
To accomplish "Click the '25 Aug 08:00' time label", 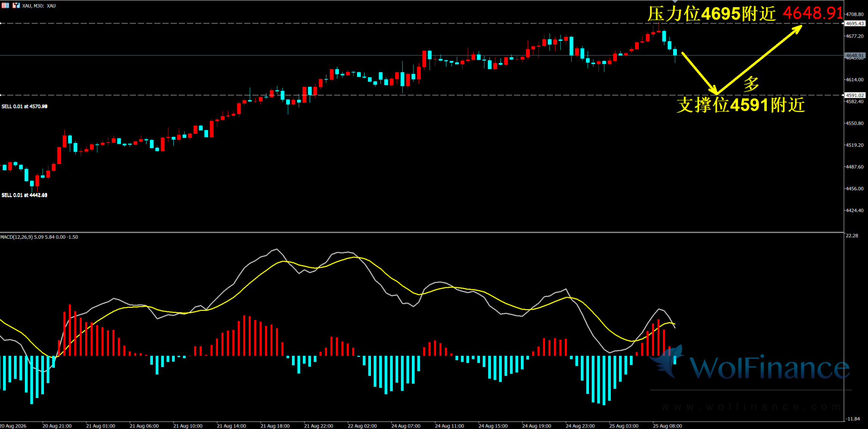I will (x=668, y=426).
